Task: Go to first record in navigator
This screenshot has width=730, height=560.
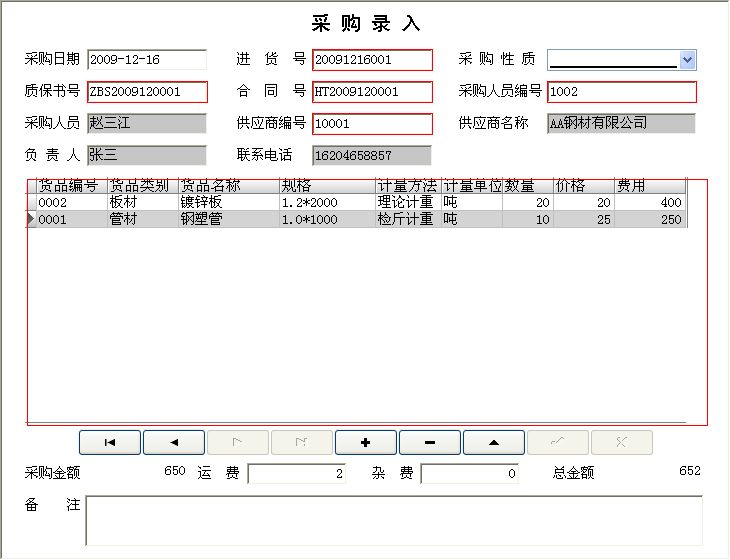Action: point(110,443)
